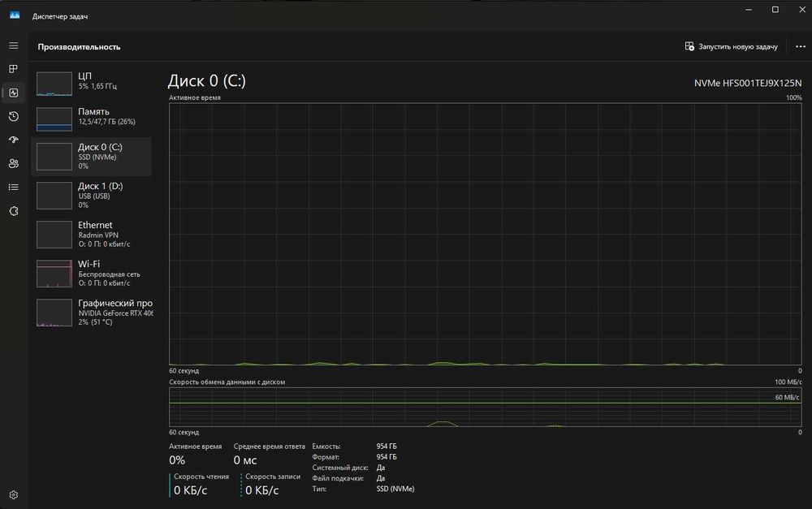Click the Wi-Fi mini graph thumbnail
Viewport: 812px width, 509px height.
[54, 274]
